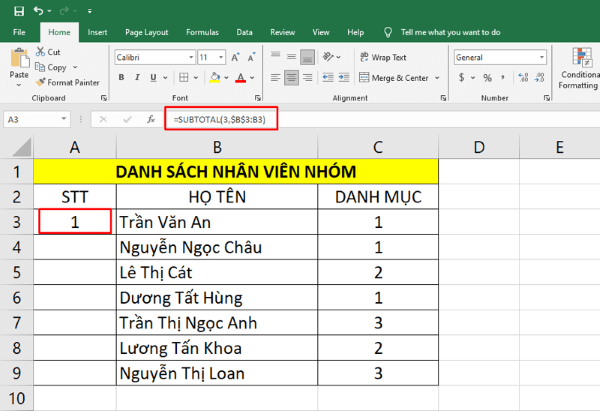Image resolution: width=600 pixels, height=411 pixels.
Task: Toggle Bold formatting
Action: click(x=121, y=78)
